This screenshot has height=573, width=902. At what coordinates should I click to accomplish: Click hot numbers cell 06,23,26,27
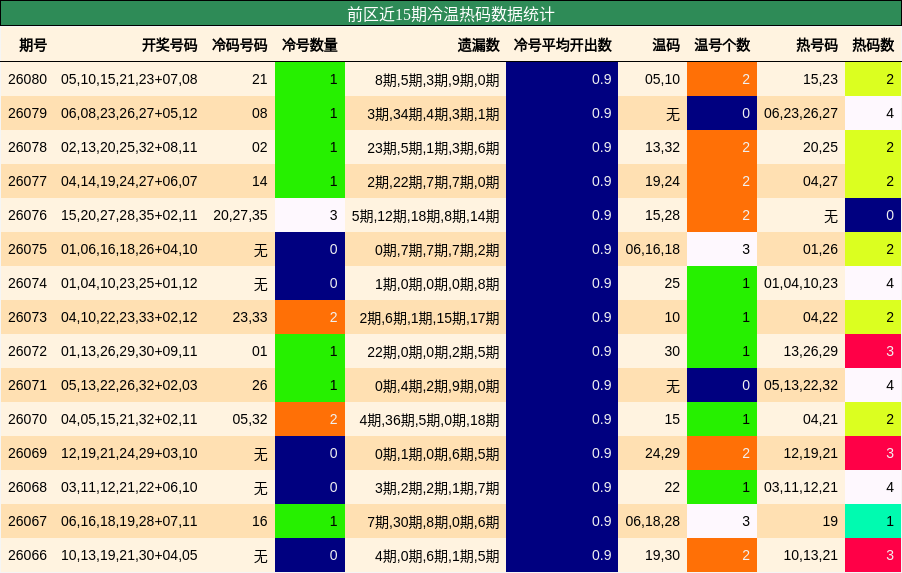tap(801, 113)
